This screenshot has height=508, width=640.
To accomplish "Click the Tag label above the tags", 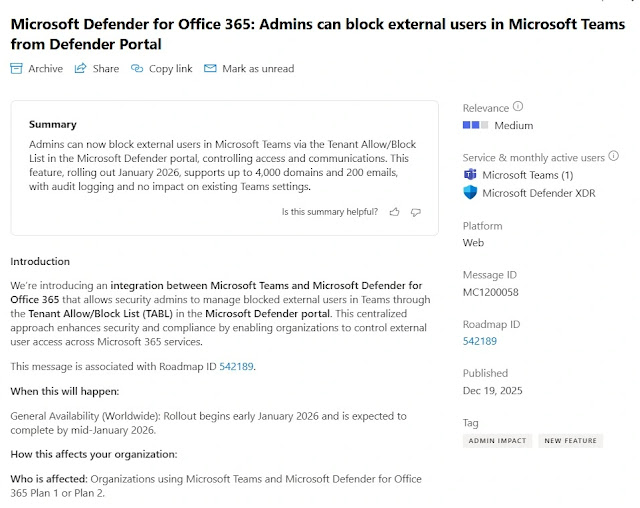I will point(471,423).
